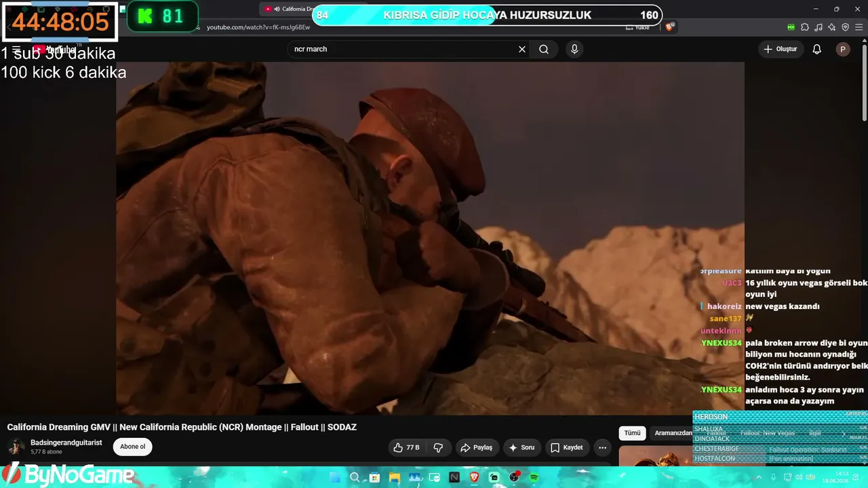The height and width of the screenshot is (488, 868).
Task: Clear the 'ncr march' search text
Action: point(522,49)
